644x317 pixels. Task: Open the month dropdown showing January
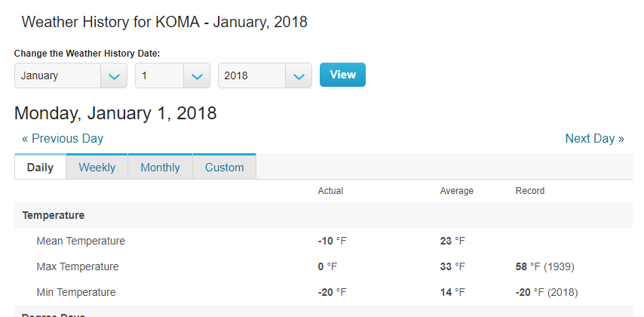click(57, 75)
